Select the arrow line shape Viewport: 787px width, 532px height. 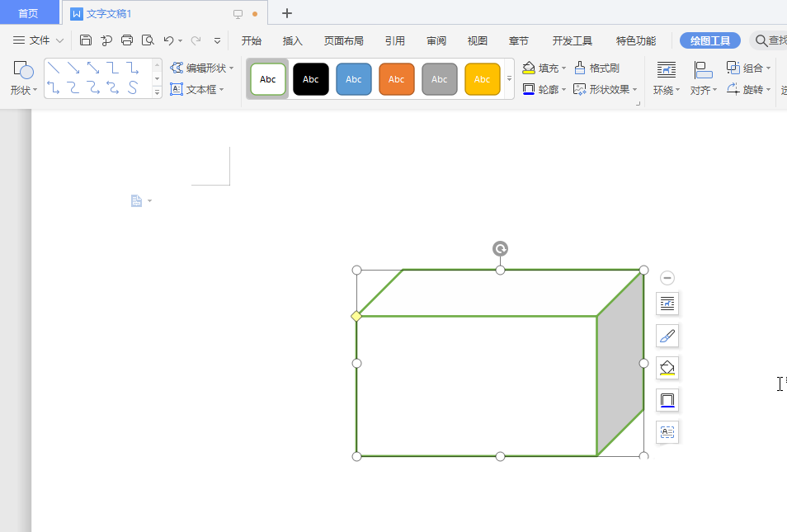73,68
